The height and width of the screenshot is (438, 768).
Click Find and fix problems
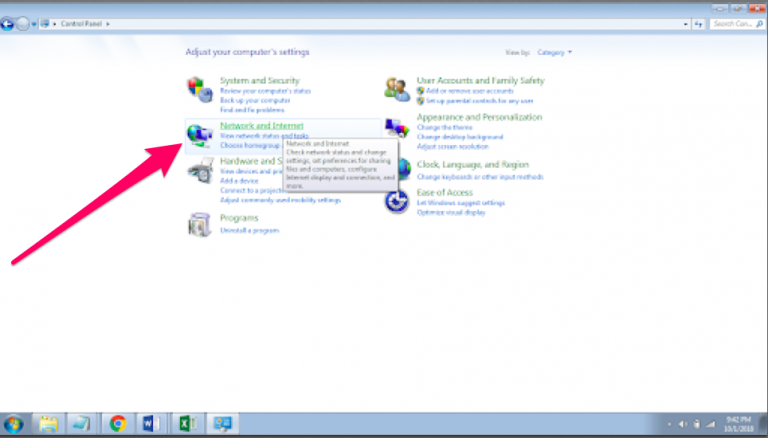click(x=252, y=110)
